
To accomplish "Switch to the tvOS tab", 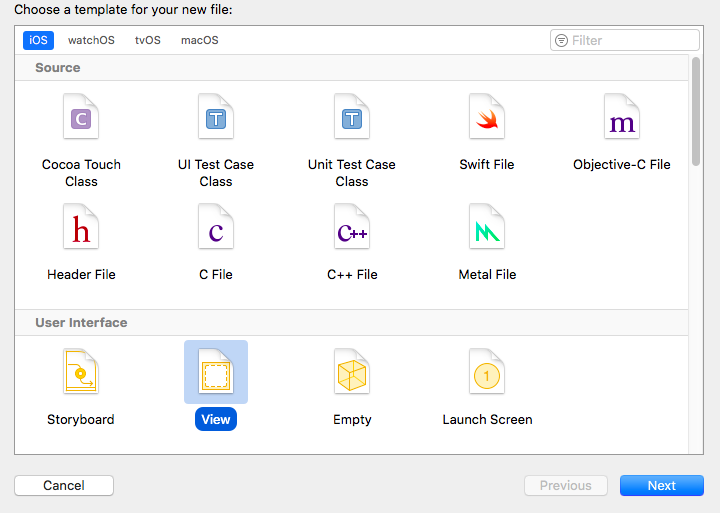I will tap(147, 41).
